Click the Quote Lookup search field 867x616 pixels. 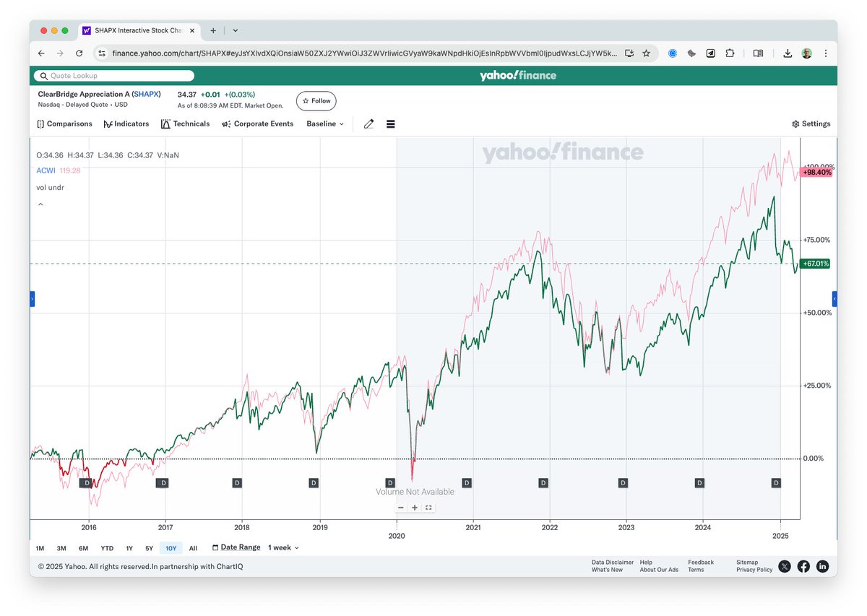(x=115, y=76)
